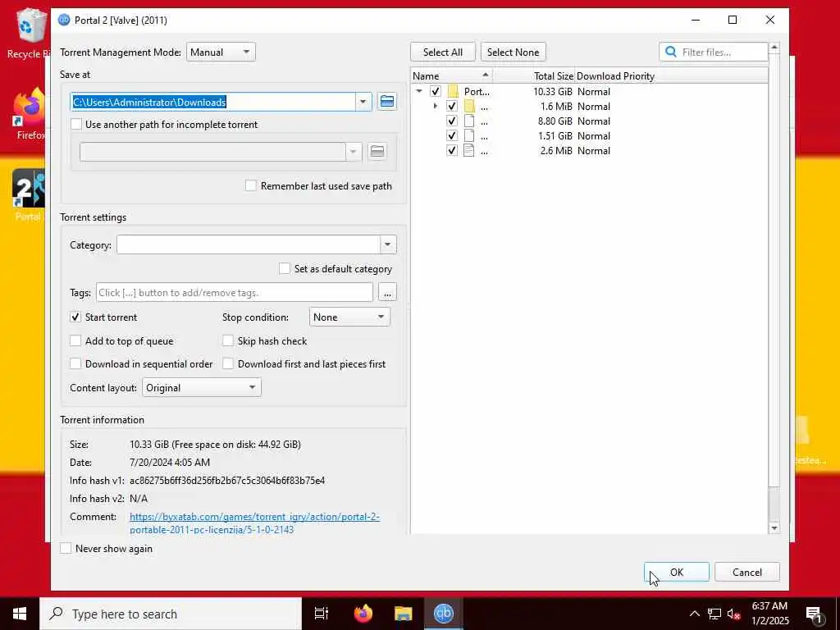This screenshot has width=840, height=630.
Task: Uncheck the Start torrent checkbox
Action: (x=75, y=317)
